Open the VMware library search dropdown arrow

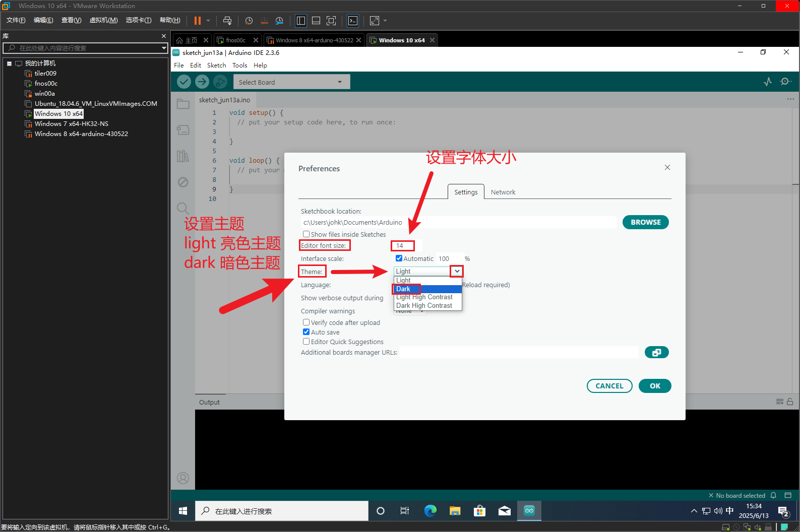164,48
